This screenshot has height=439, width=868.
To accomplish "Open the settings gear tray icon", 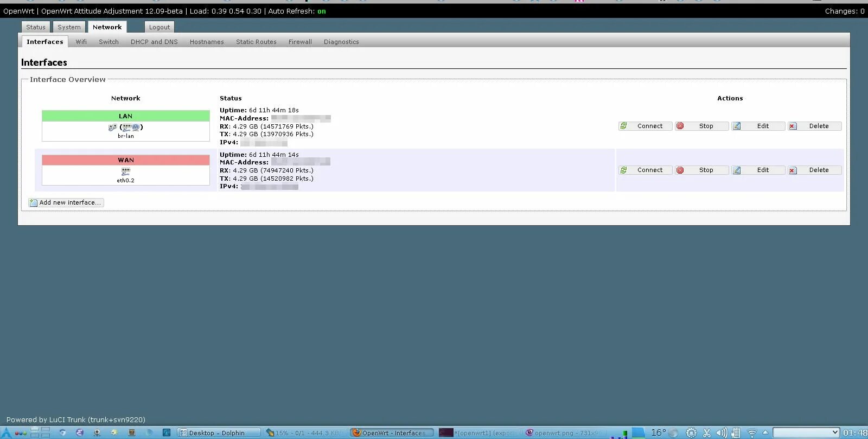I will pyautogui.click(x=691, y=432).
